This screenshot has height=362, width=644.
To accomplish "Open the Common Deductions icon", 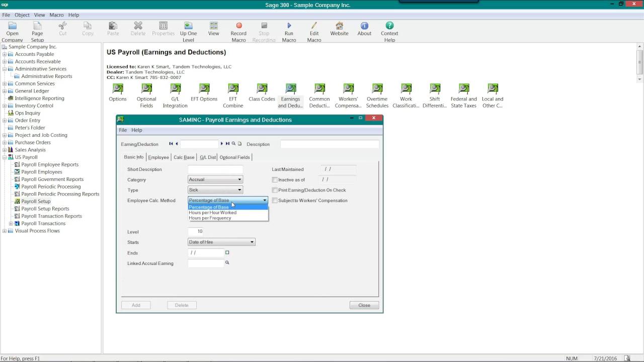I will [x=319, y=96].
